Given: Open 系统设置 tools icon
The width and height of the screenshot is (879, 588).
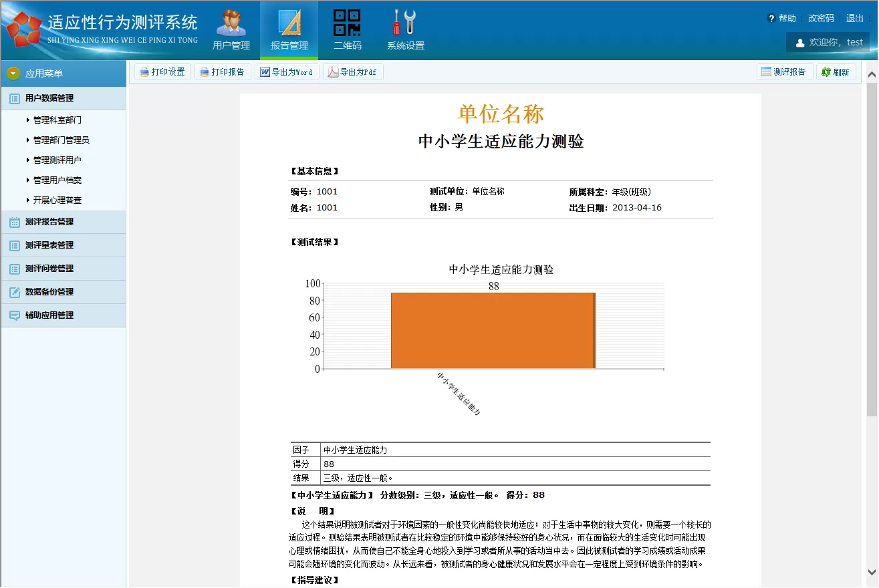Looking at the screenshot, I should 405,22.
